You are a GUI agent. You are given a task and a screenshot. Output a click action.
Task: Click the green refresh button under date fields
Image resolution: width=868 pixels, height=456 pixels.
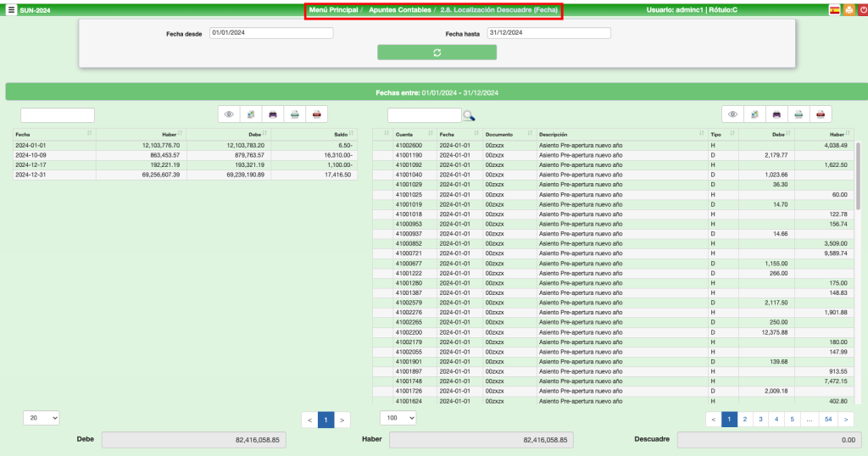click(437, 53)
